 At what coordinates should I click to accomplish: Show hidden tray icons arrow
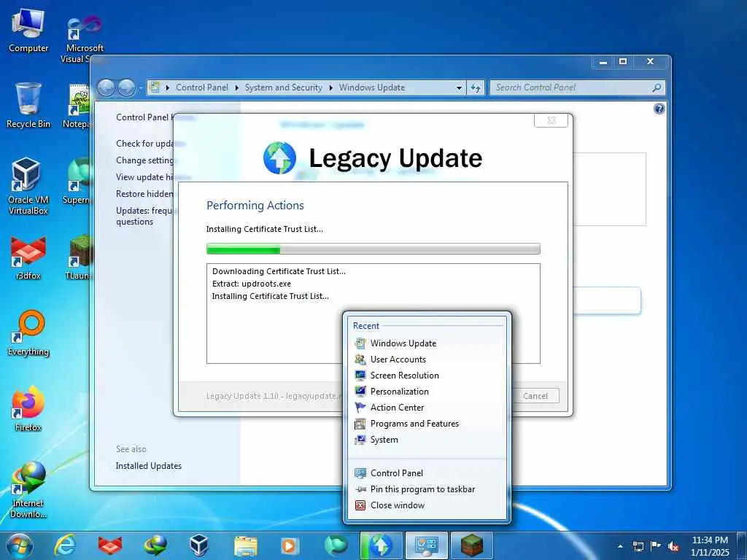point(620,546)
